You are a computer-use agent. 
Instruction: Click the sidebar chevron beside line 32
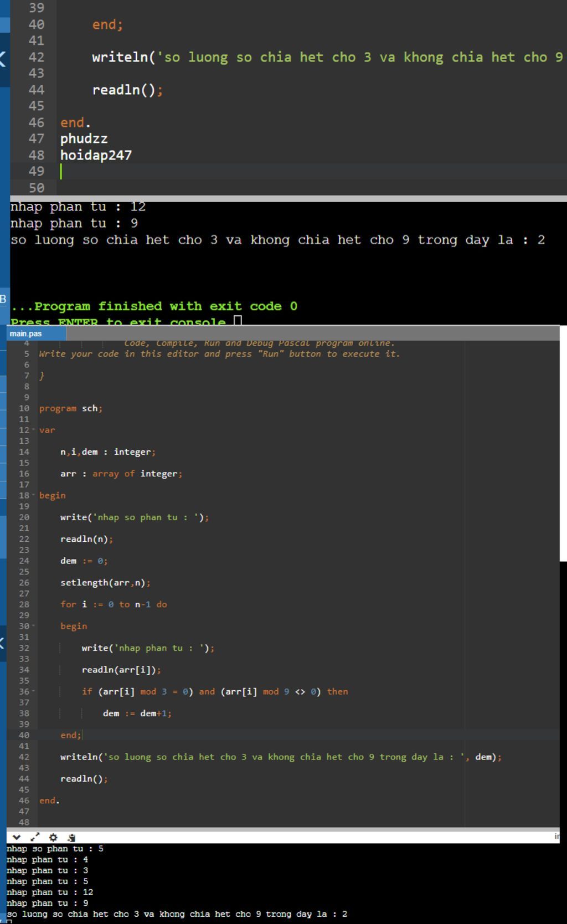pyautogui.click(x=2, y=643)
